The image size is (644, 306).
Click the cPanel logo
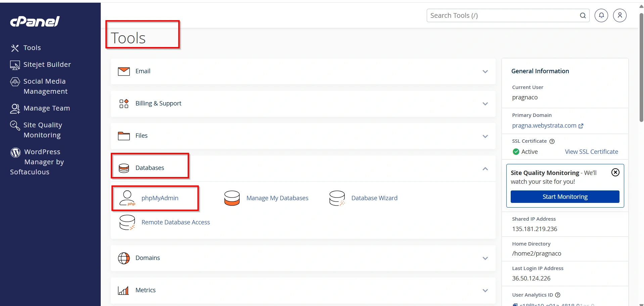click(x=35, y=21)
